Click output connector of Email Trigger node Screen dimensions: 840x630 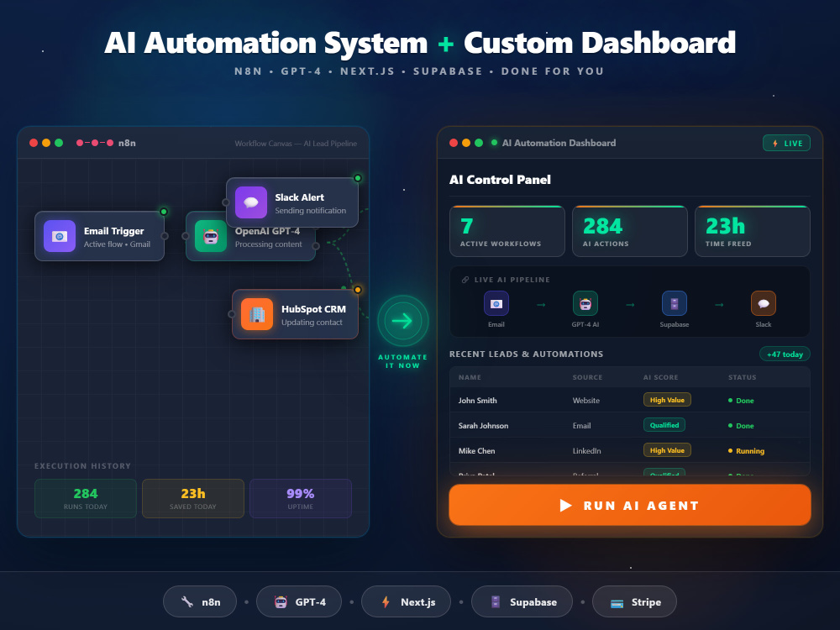point(165,236)
